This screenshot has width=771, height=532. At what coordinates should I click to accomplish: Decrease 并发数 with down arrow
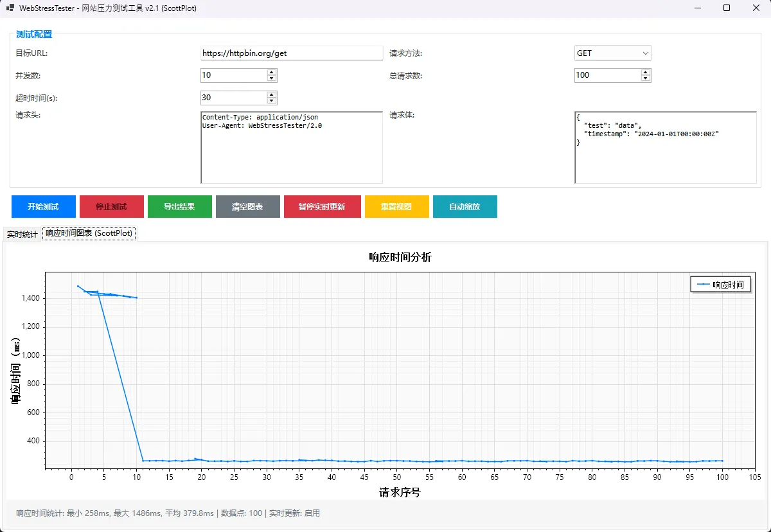click(272, 78)
